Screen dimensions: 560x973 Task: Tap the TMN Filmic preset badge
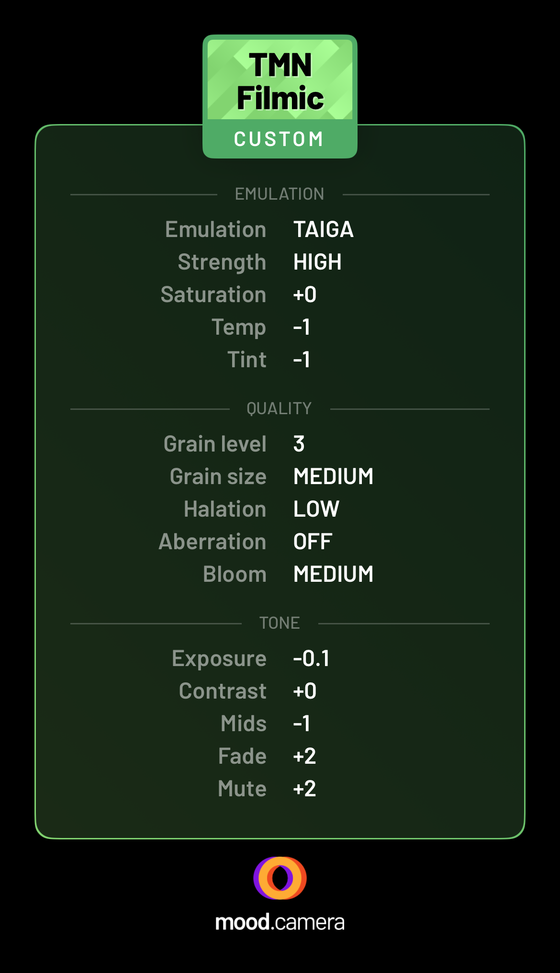[280, 96]
